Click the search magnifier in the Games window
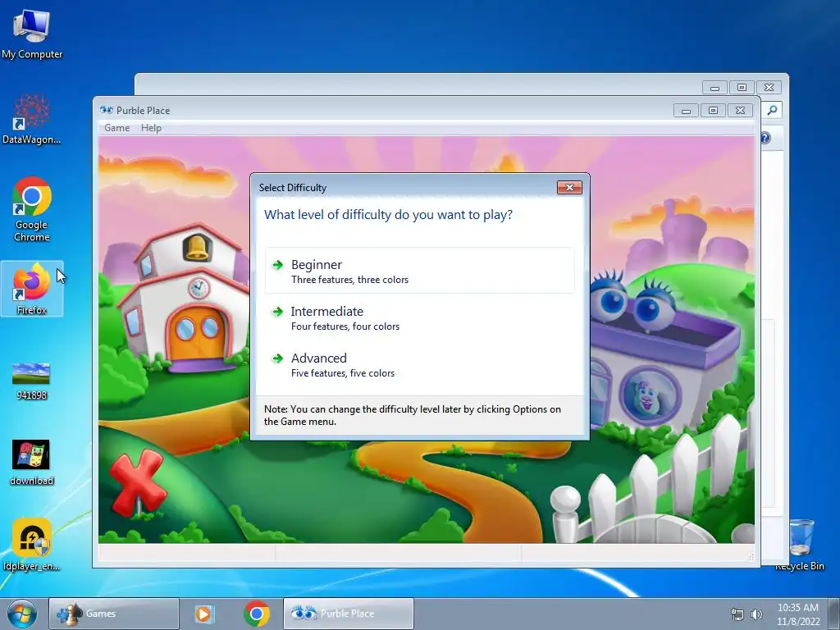Screen dimensions: 840x630 772,111
